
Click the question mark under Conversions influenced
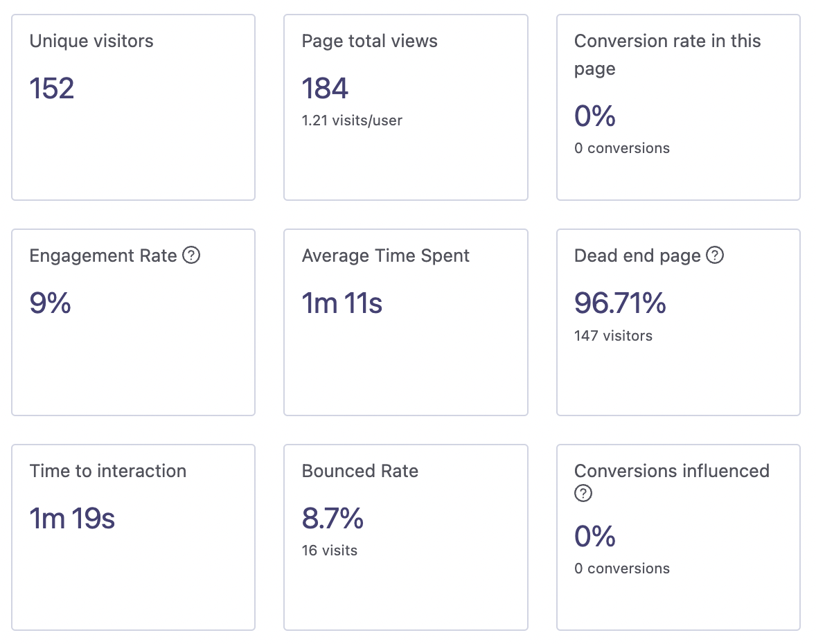click(x=584, y=493)
